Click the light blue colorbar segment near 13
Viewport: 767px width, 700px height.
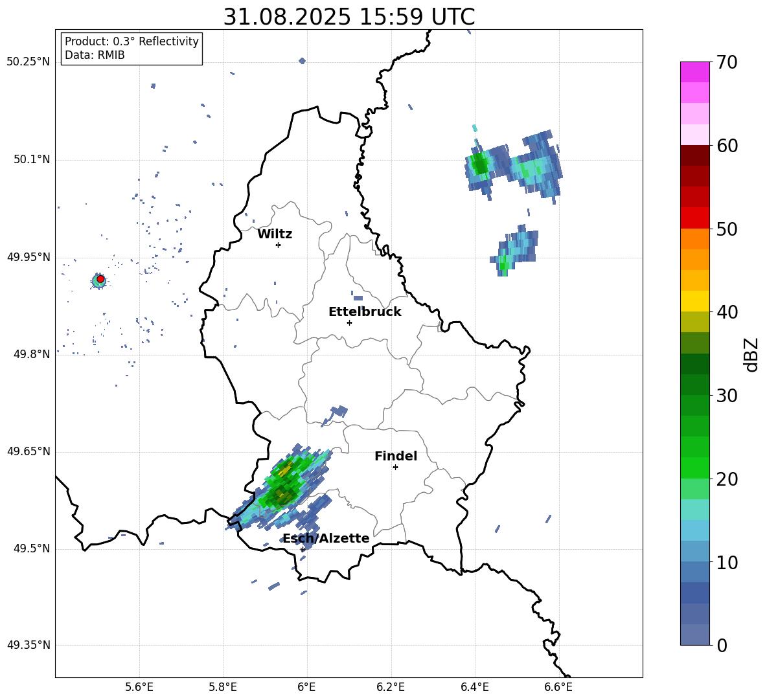tap(695, 531)
